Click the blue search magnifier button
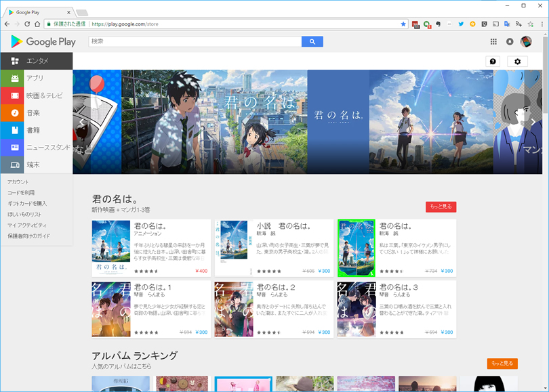The image size is (549, 392). coord(312,41)
